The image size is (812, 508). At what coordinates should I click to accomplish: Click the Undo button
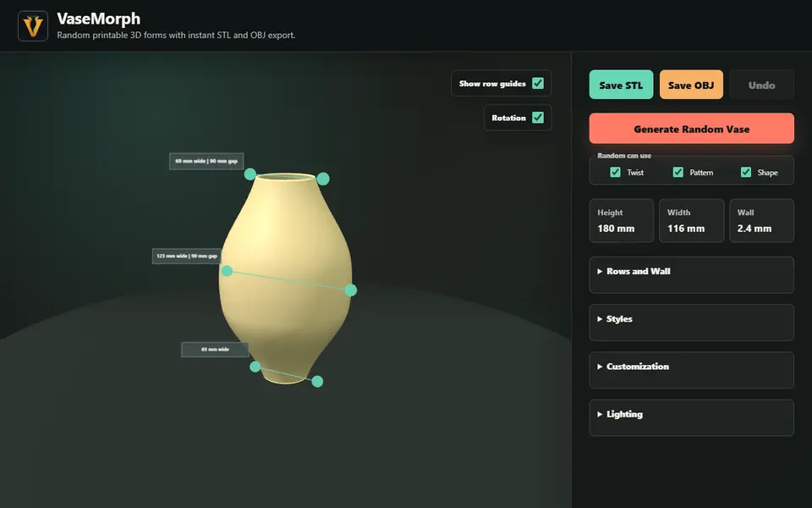(761, 85)
